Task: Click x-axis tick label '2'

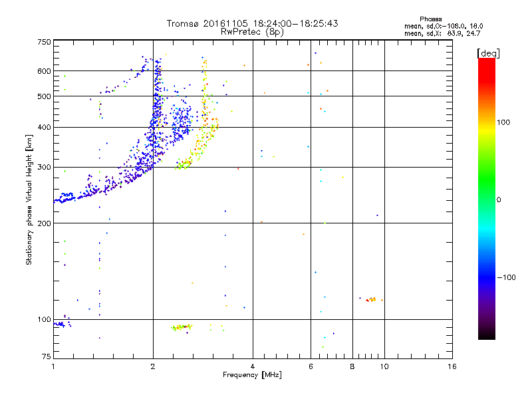Action: click(153, 367)
